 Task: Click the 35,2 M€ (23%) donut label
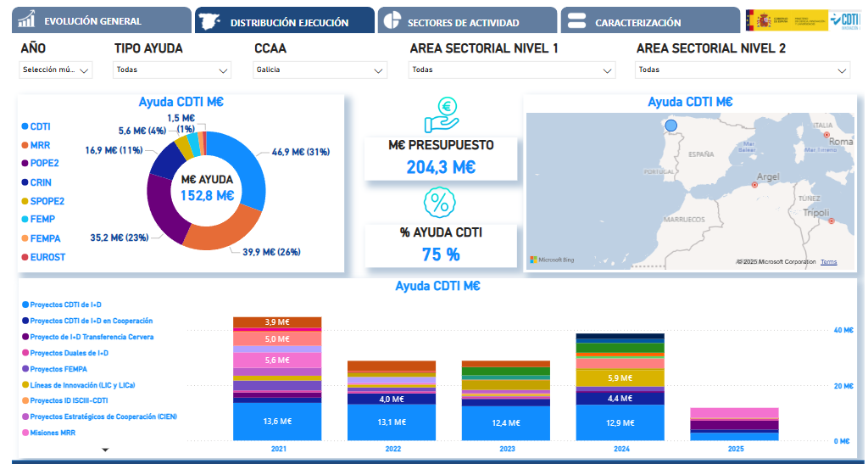(x=120, y=238)
